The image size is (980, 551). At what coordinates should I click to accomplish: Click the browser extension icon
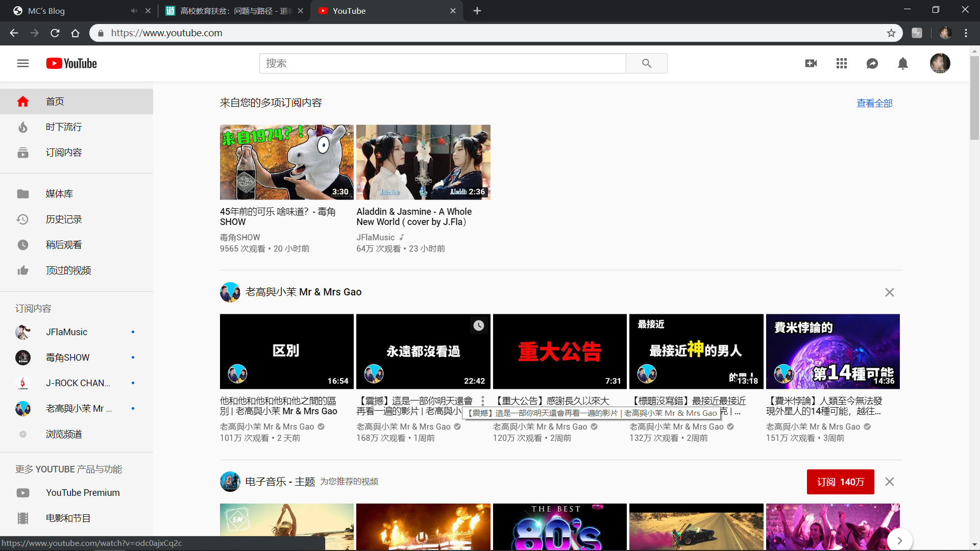click(917, 33)
